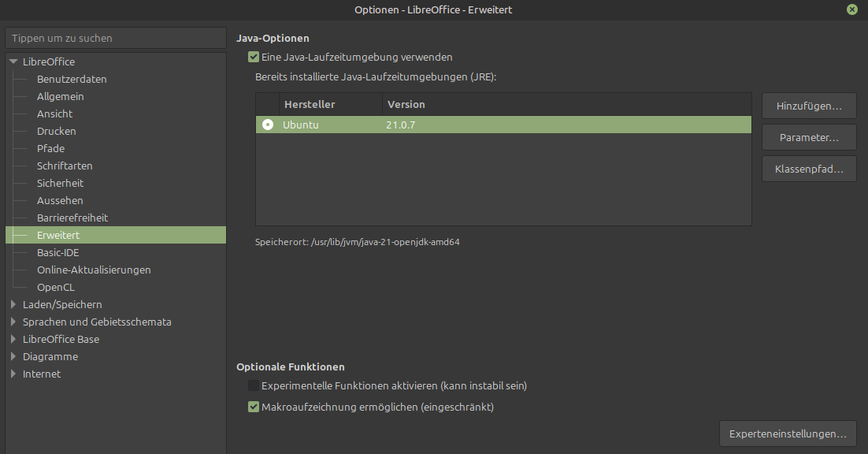
Task: Open the Aussehen page
Action: tap(60, 200)
